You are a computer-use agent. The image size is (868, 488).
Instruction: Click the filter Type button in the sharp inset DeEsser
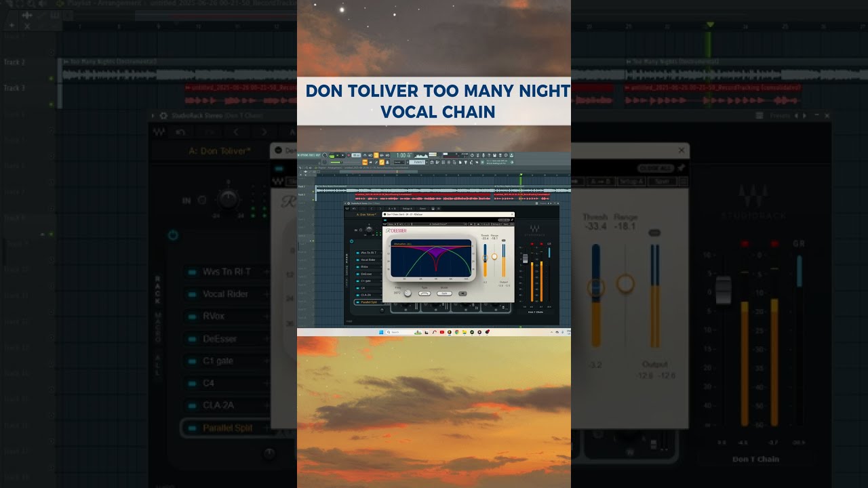click(x=425, y=293)
